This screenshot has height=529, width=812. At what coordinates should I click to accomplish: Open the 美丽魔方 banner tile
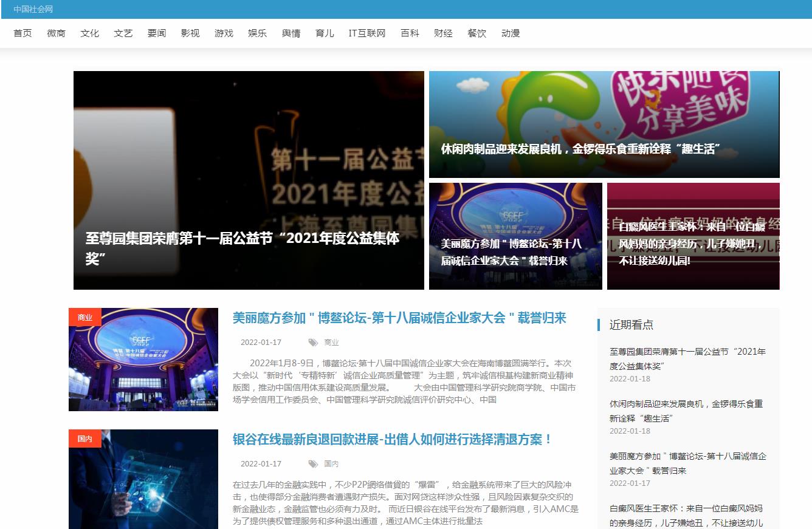(515, 236)
